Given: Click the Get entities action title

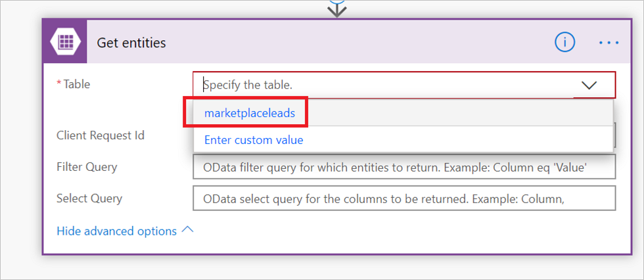Looking at the screenshot, I should click(131, 43).
